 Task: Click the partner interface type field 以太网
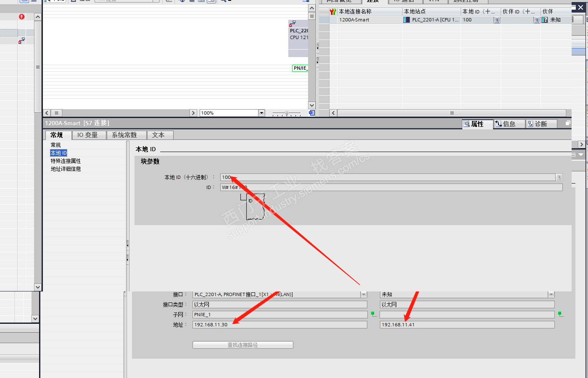tap(467, 304)
